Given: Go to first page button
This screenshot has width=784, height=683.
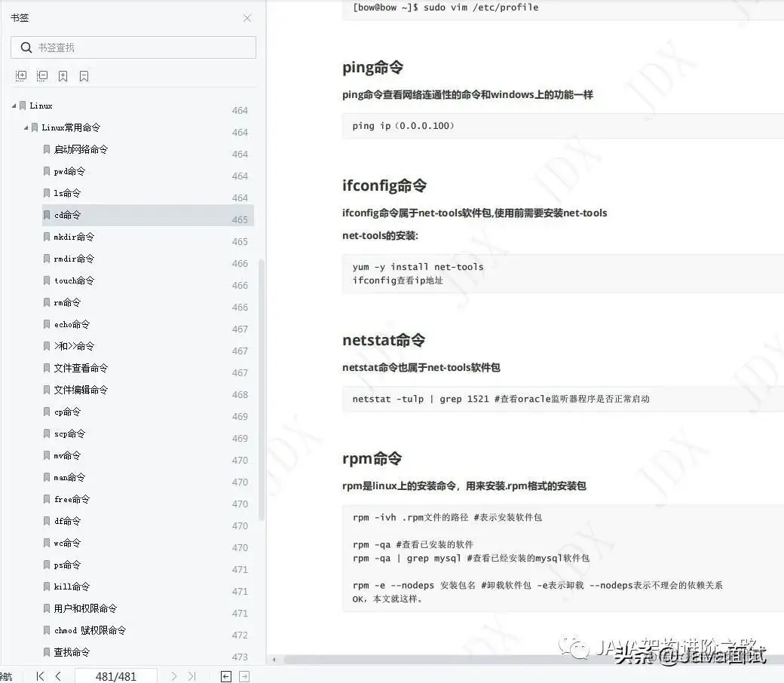Looking at the screenshot, I should pyautogui.click(x=40, y=676).
